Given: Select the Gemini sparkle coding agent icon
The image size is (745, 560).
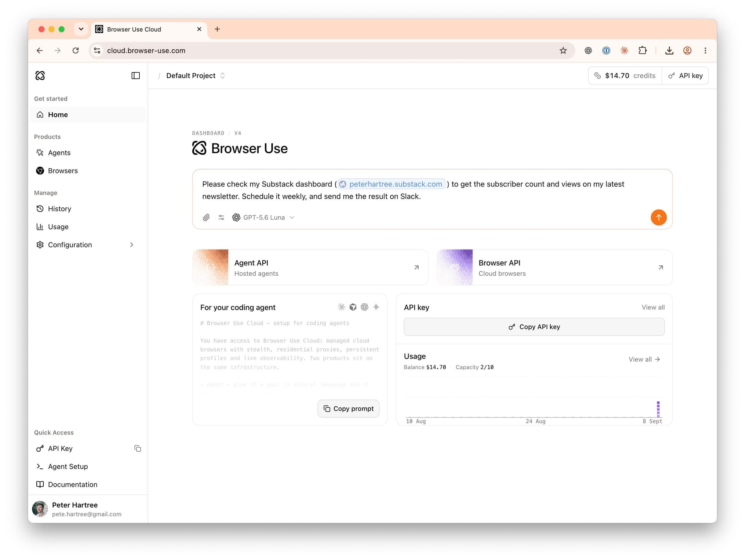Looking at the screenshot, I should pos(376,307).
